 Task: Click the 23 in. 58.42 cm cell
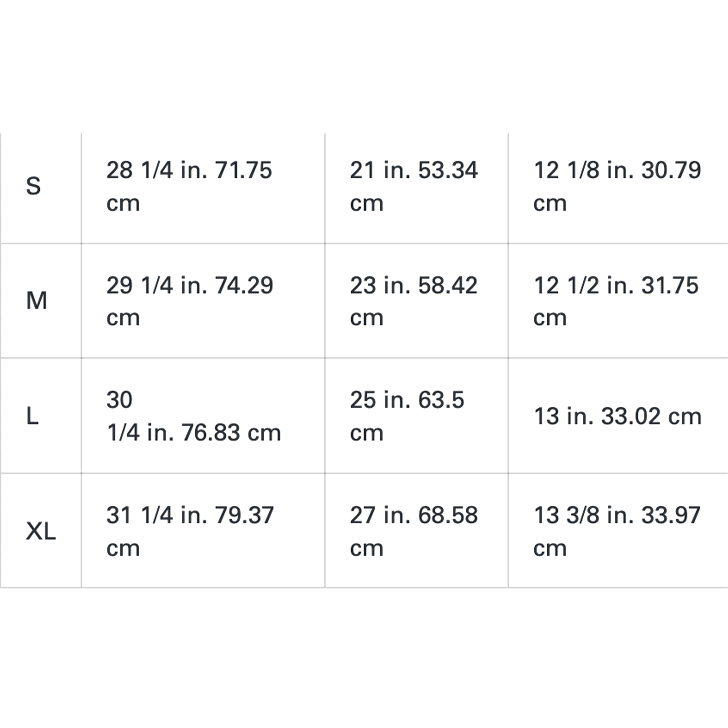tap(416, 301)
